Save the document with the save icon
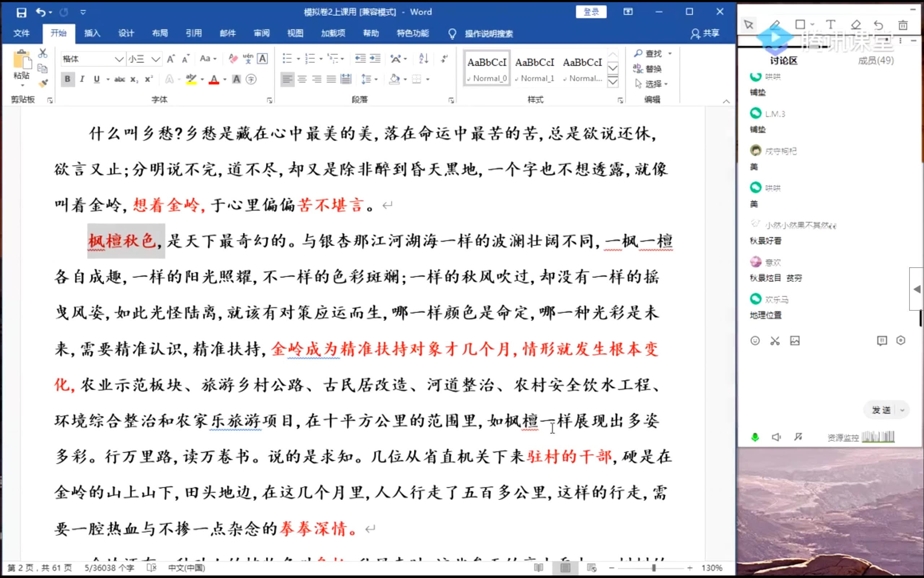The height and width of the screenshot is (578, 924). coord(21,12)
